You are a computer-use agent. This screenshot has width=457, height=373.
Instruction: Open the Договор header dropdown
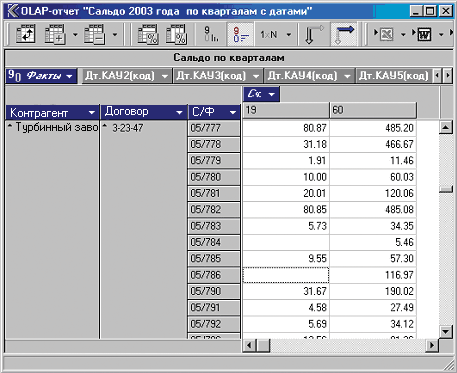click(179, 113)
